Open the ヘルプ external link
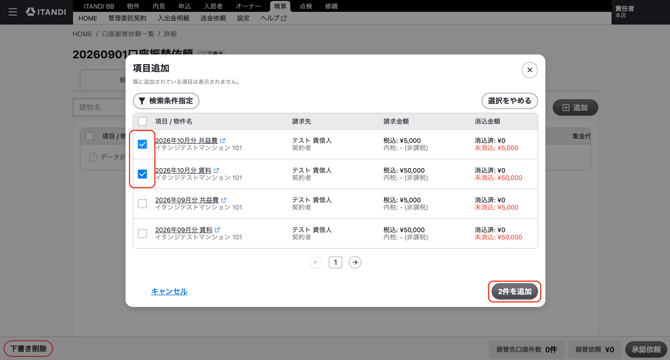 273,18
